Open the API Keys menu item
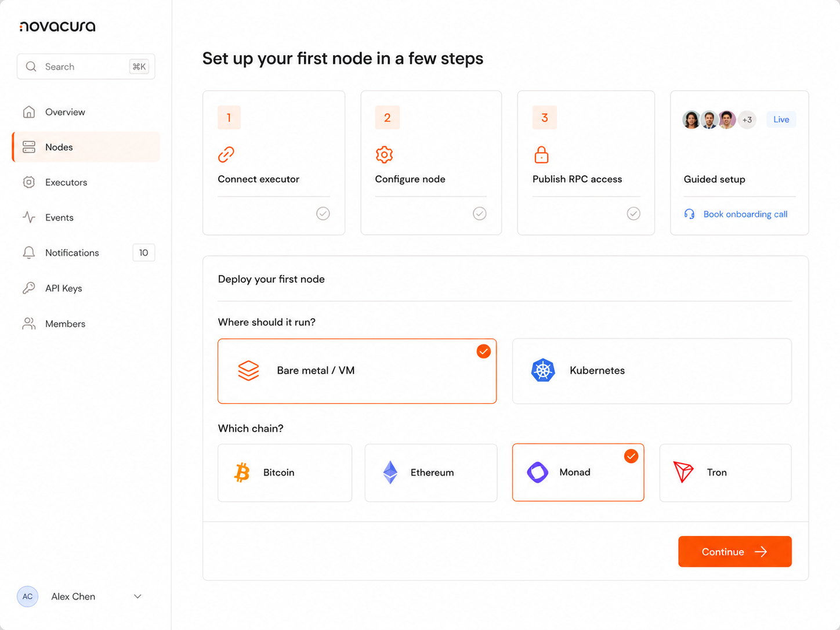 click(86, 288)
